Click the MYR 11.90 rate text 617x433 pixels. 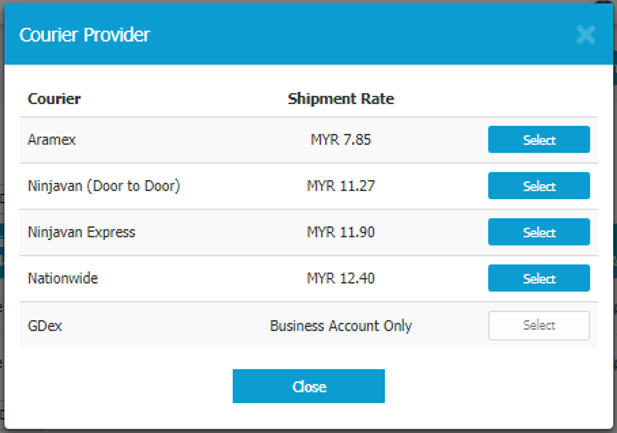(340, 232)
